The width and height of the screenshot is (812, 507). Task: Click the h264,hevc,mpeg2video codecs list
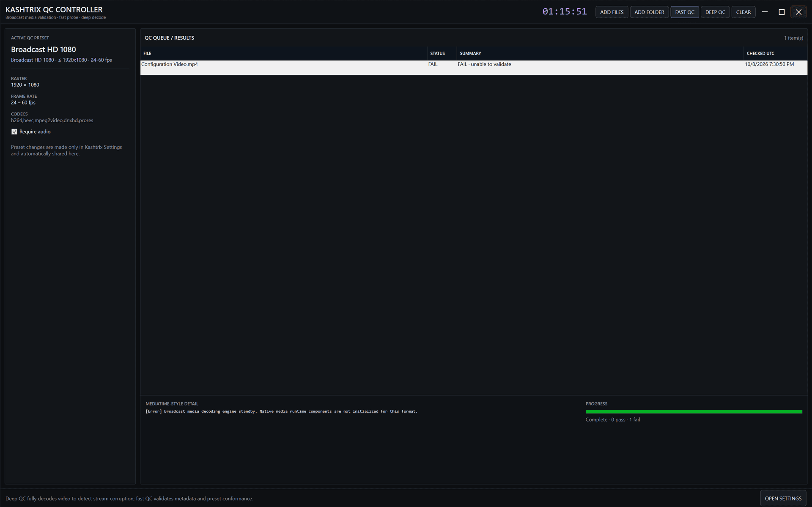click(x=52, y=121)
